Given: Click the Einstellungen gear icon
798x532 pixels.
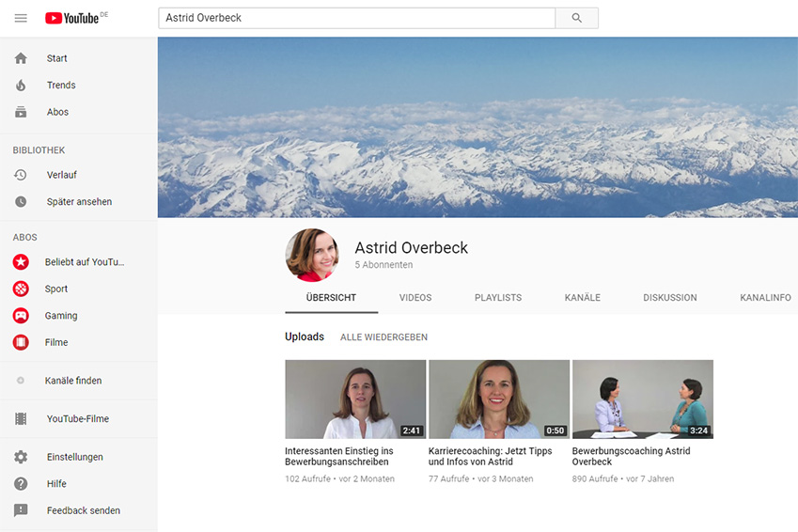Looking at the screenshot, I should click(21, 457).
